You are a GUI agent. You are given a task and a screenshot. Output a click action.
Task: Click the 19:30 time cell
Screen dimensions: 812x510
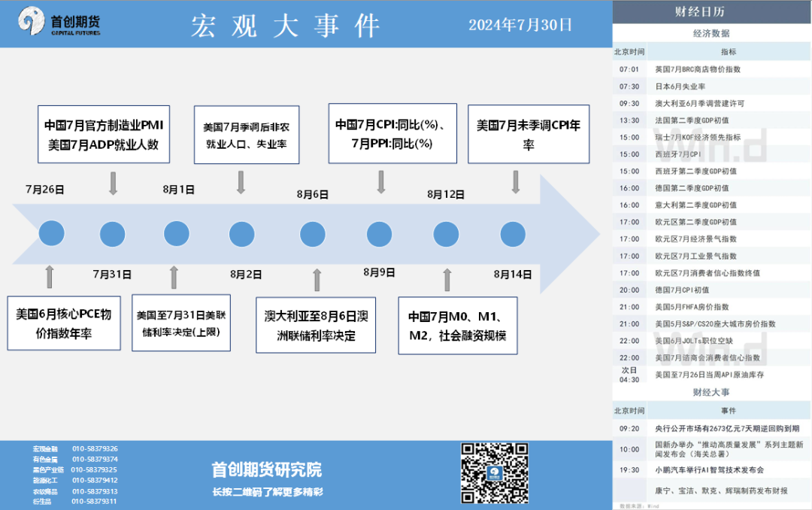click(629, 470)
